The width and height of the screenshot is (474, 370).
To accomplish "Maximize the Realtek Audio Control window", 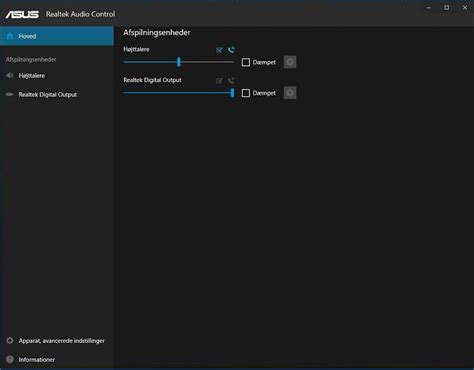I will pyautogui.click(x=447, y=8).
